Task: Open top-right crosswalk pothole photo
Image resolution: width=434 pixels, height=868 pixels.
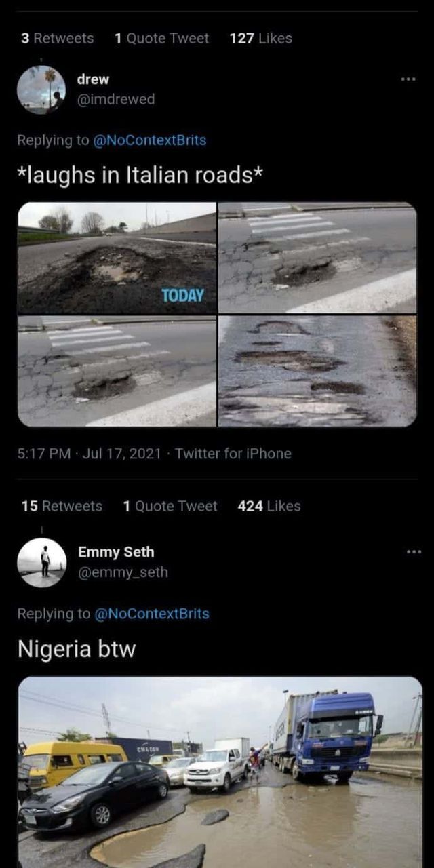Action: (317, 258)
